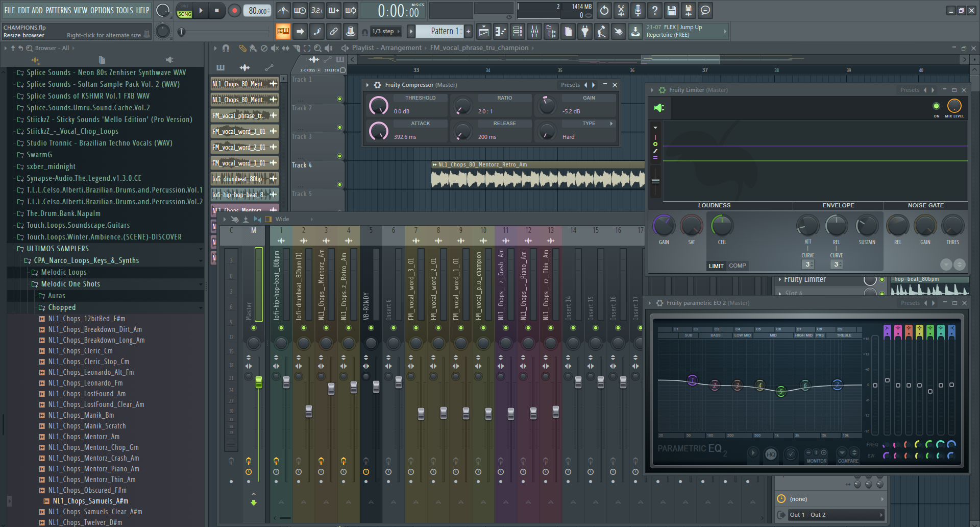The width and height of the screenshot is (980, 527).
Task: Open the mixer view icon
Action: (x=534, y=32)
